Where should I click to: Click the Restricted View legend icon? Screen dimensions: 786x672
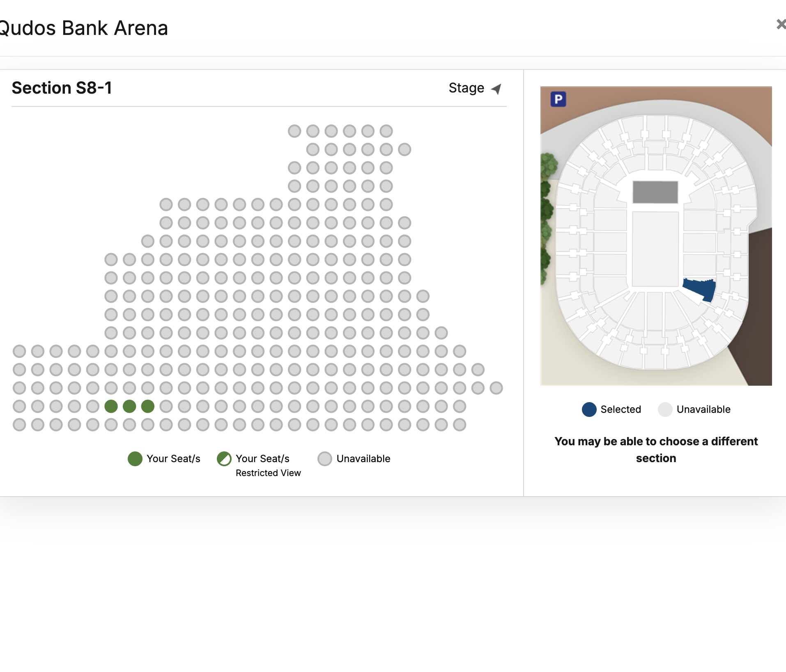pos(224,459)
